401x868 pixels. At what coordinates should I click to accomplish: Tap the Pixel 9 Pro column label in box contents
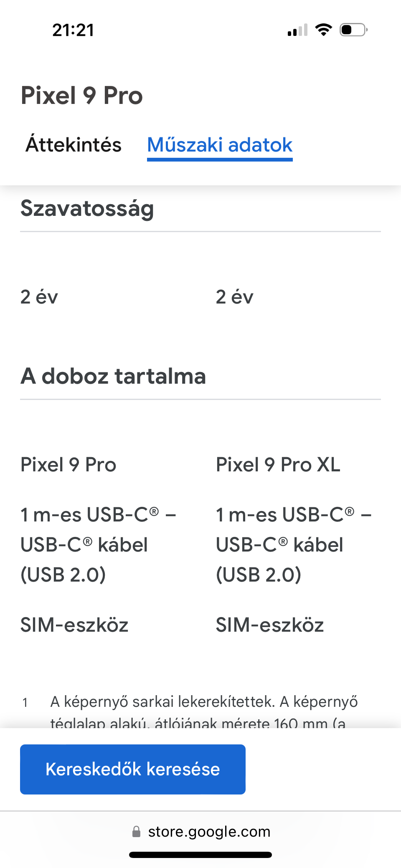pos(69,465)
